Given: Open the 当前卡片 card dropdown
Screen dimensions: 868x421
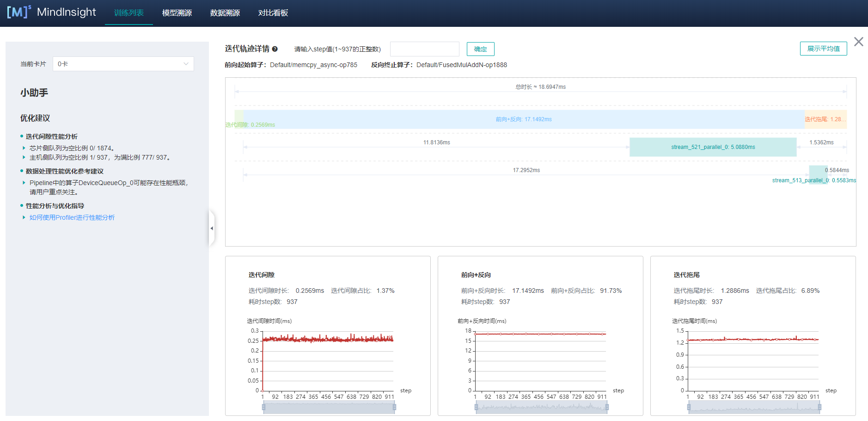Looking at the screenshot, I should 123,64.
